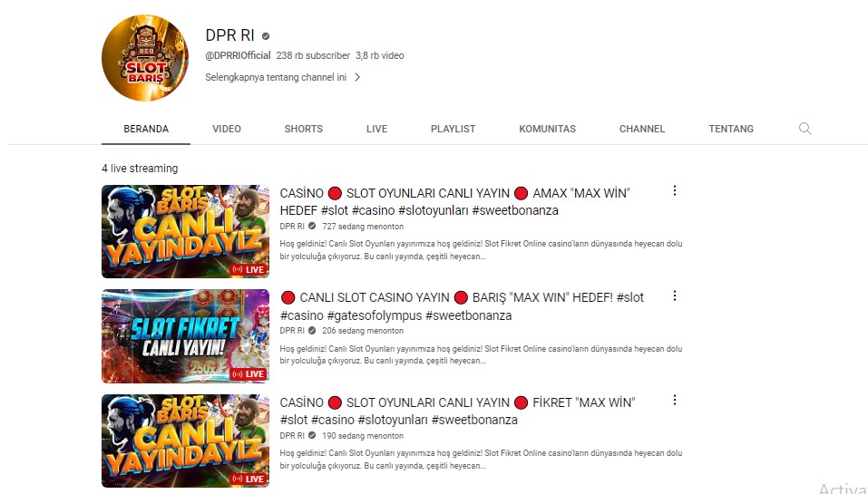
Task: Go to the KOMUNITAS tab
Action: 547,129
